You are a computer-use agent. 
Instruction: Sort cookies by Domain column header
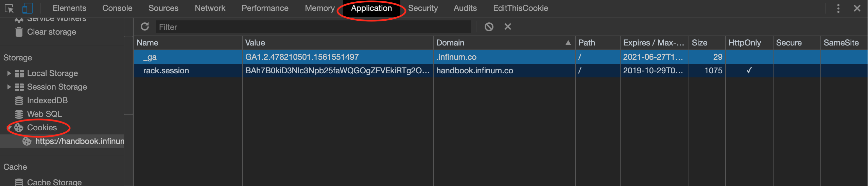click(504, 43)
